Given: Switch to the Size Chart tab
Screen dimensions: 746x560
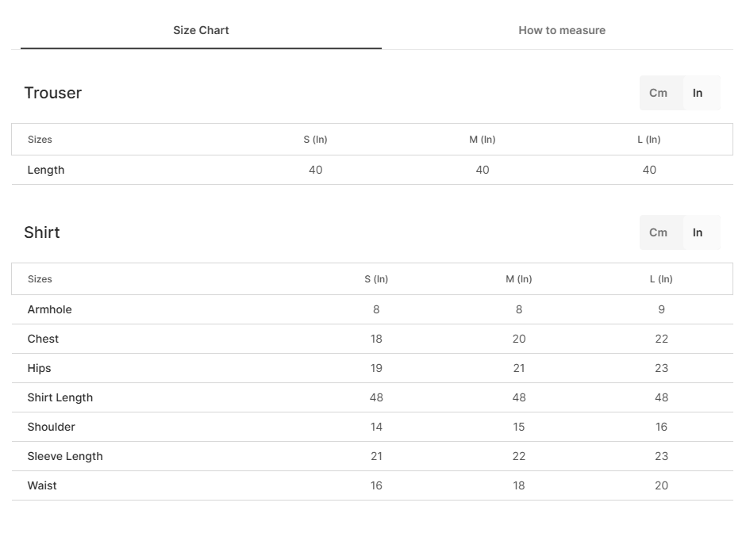Looking at the screenshot, I should [201, 30].
